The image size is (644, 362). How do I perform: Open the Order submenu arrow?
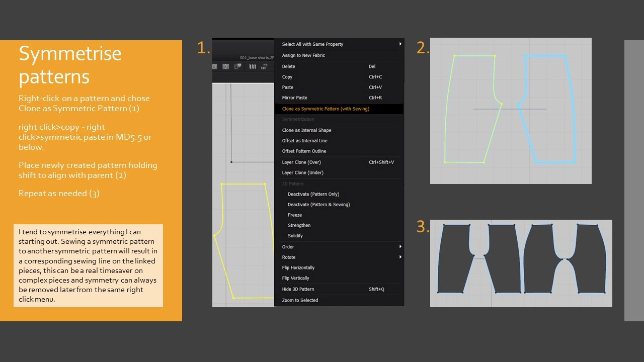click(400, 247)
